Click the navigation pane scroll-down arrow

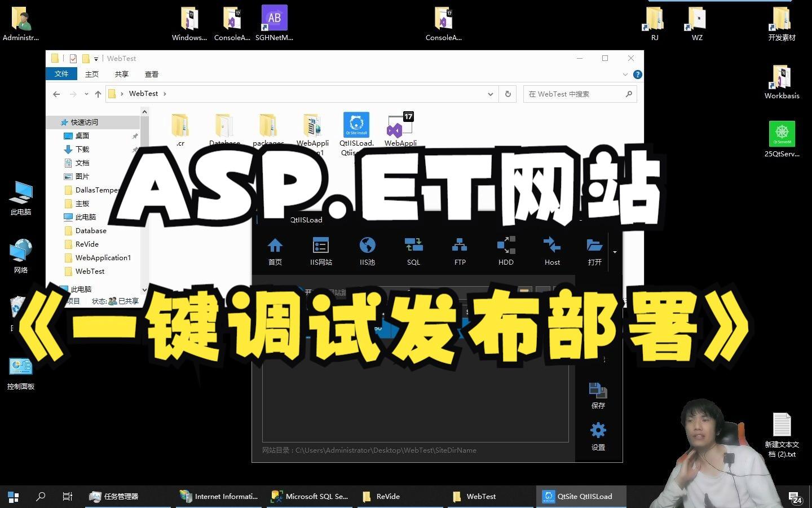144,290
